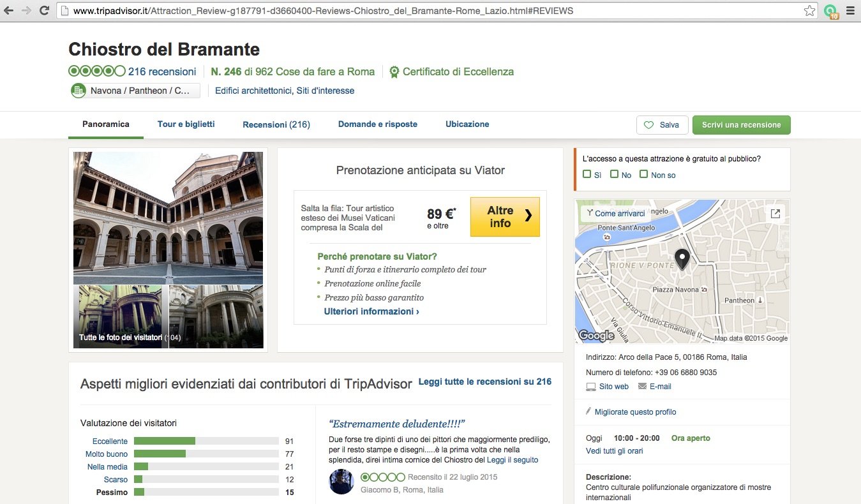Click Scrivi una recensione button
861x504 pixels.
[x=741, y=125]
